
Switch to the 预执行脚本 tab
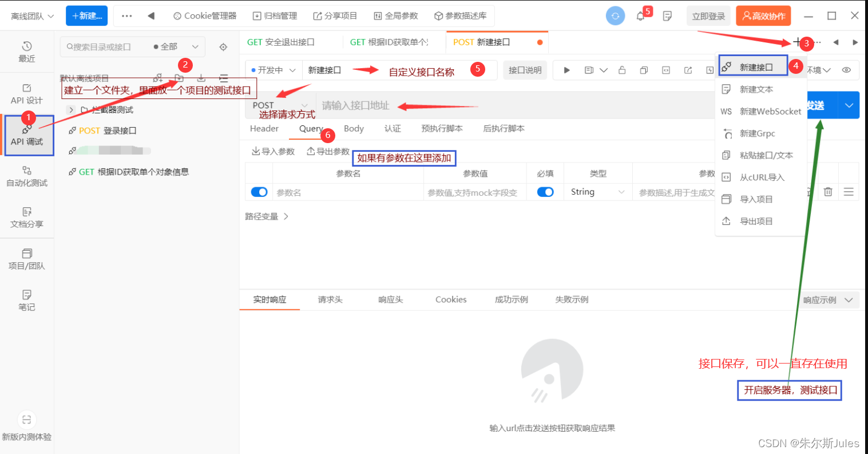[x=442, y=129]
